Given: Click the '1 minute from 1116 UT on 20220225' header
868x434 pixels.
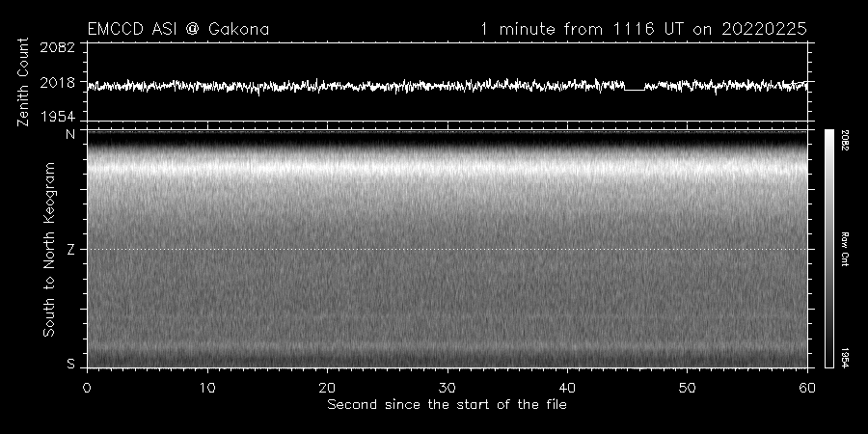Looking at the screenshot, I should 643,29.
